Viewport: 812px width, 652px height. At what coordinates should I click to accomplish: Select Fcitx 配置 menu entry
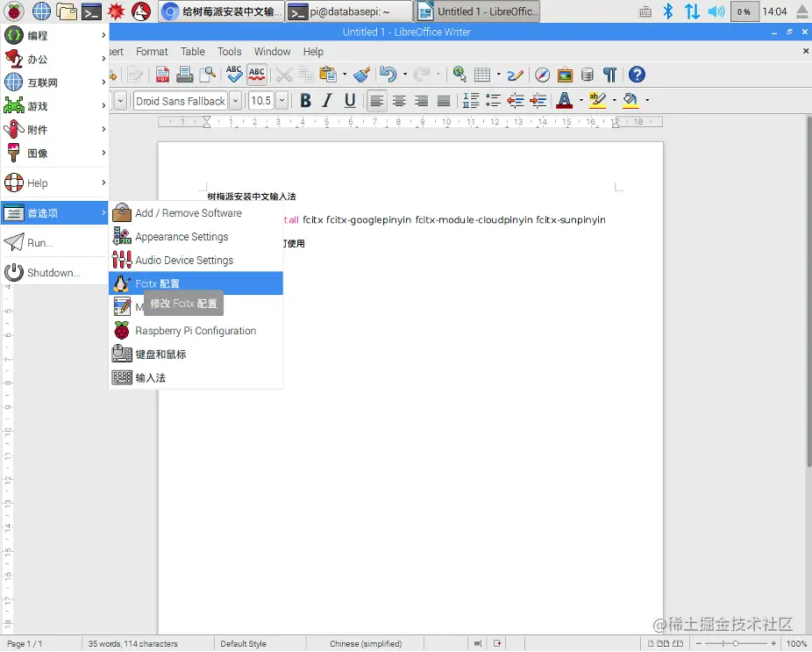[x=196, y=283]
